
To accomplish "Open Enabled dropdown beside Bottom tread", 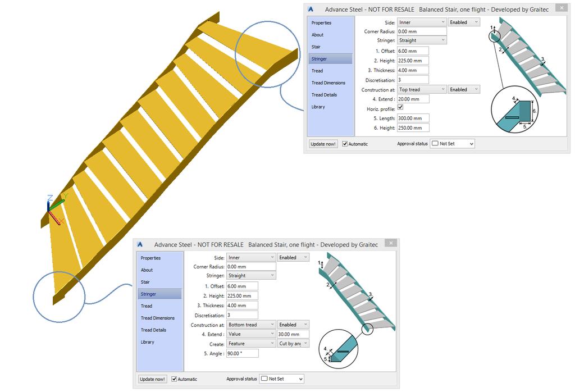I will (293, 325).
